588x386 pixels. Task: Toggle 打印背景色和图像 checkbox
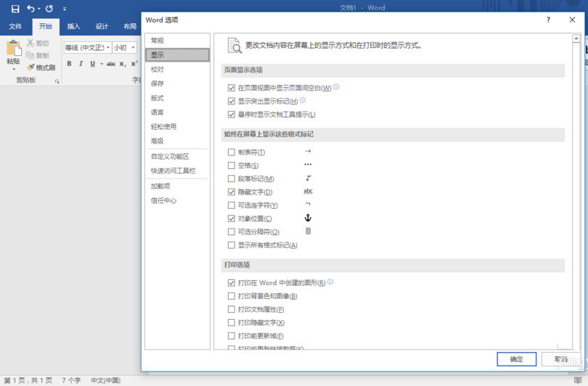pos(232,296)
